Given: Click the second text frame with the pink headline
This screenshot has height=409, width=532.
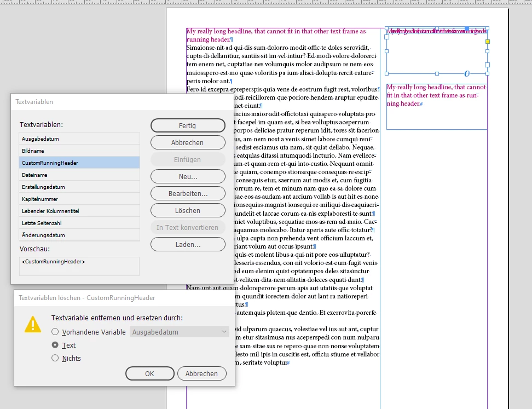Looking at the screenshot, I should click(x=437, y=107).
